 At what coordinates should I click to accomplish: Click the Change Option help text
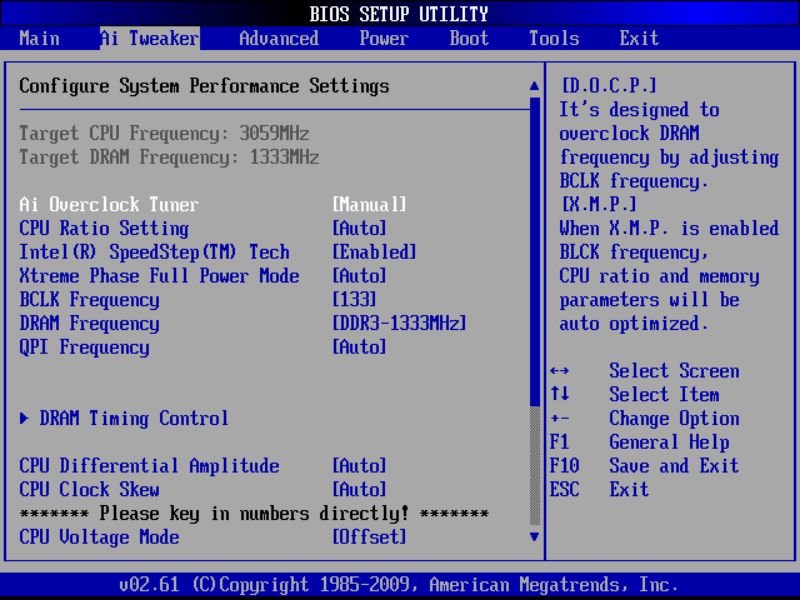click(x=674, y=418)
